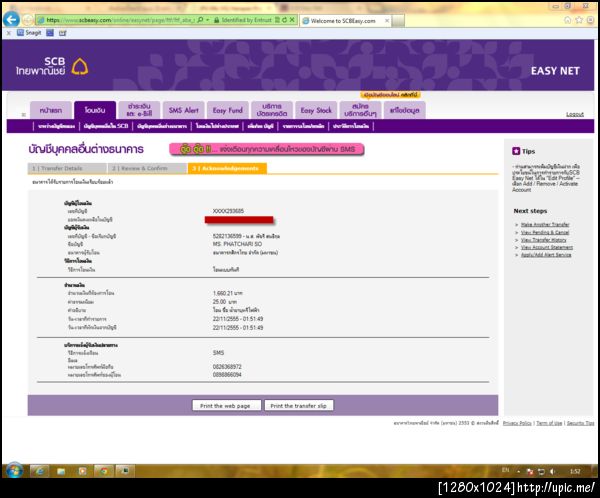Click the network tray icon
The image size is (600, 498).
tap(541, 472)
